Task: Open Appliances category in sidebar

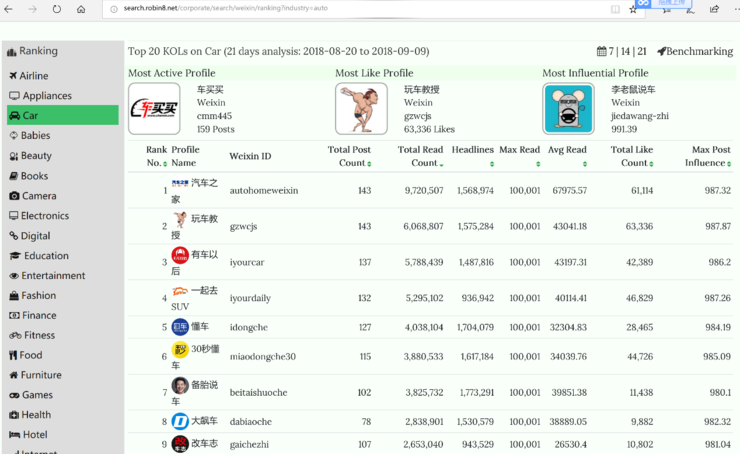Action: [40, 96]
